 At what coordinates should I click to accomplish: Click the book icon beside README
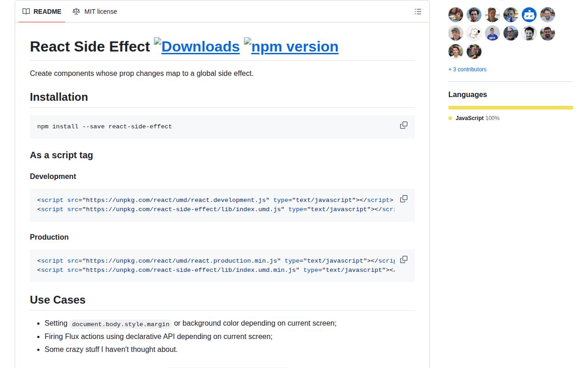26,11
